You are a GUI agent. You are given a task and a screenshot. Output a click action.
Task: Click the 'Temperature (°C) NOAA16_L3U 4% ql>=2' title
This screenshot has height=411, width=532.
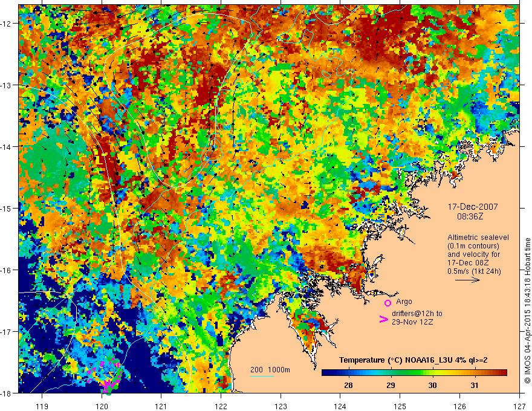[x=414, y=360]
